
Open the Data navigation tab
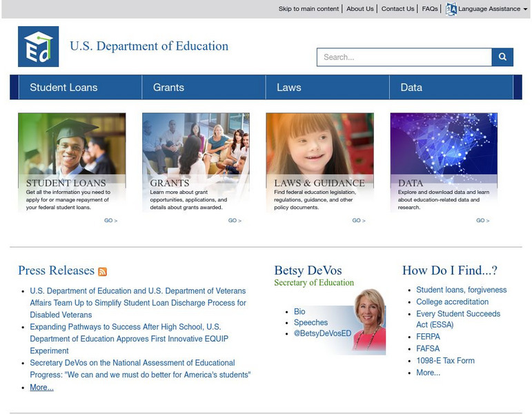tap(451, 87)
